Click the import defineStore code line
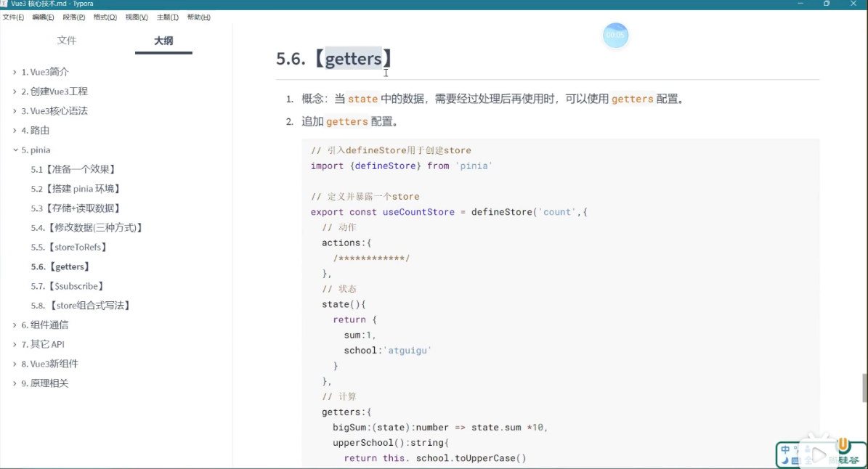Viewport: 868px width, 469px height. [402, 166]
